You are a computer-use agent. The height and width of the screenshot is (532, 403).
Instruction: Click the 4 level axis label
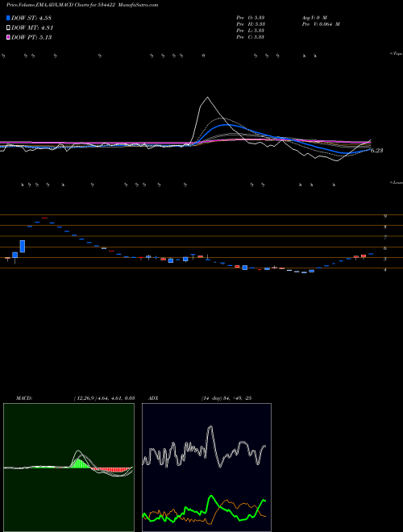(385, 270)
